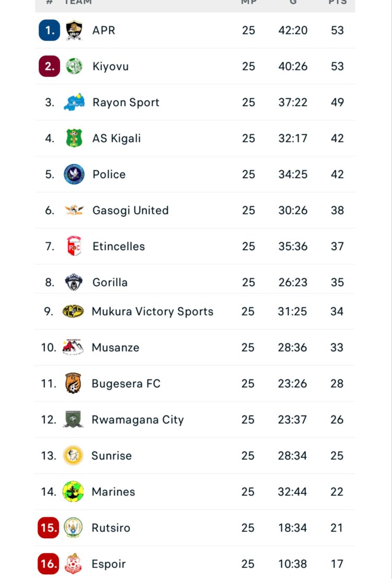Click the Marines club badge

click(x=73, y=492)
